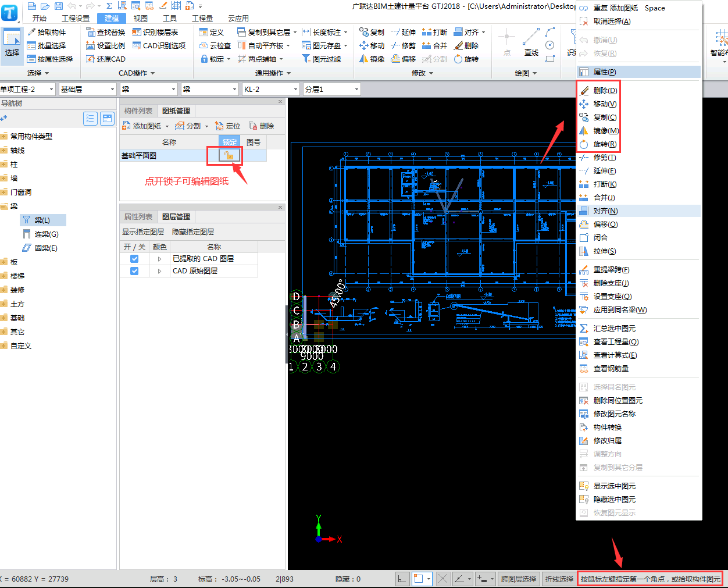Click the Σ summary calculation quick icon
The width and height of the screenshot is (728, 588).
[x=109, y=6]
